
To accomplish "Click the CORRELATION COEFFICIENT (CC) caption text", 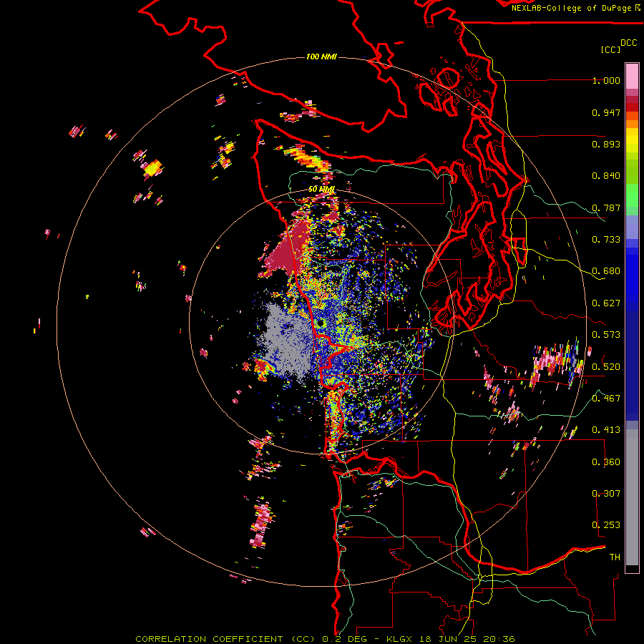I will pos(225,639).
